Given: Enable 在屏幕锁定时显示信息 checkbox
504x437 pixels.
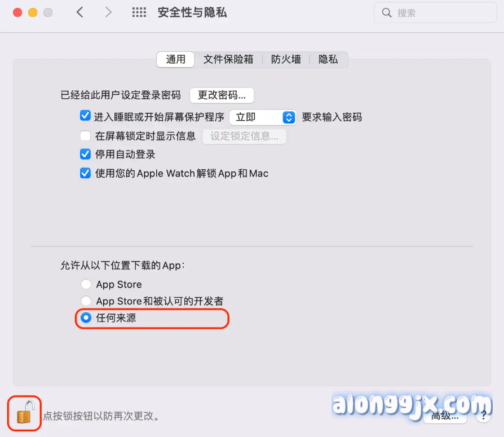Looking at the screenshot, I should [85, 136].
